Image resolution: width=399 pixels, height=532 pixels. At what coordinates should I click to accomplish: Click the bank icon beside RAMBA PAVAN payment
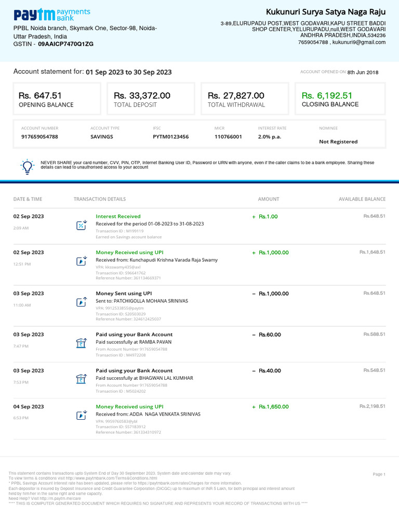tap(81, 343)
